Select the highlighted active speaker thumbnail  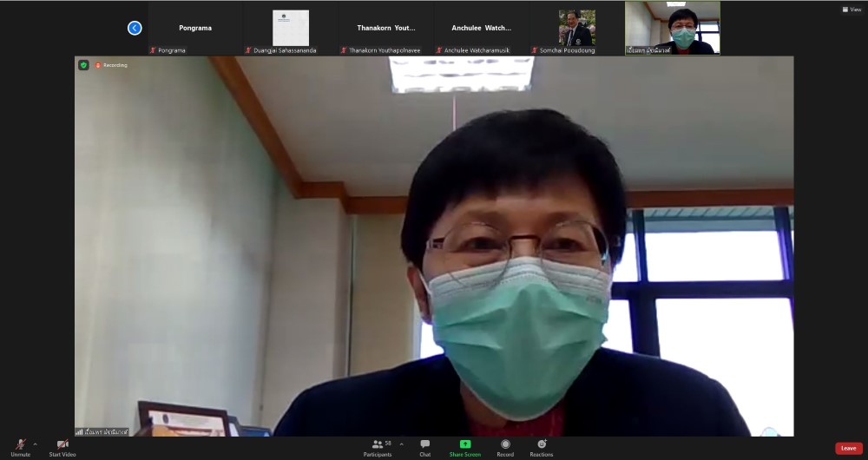(x=673, y=28)
